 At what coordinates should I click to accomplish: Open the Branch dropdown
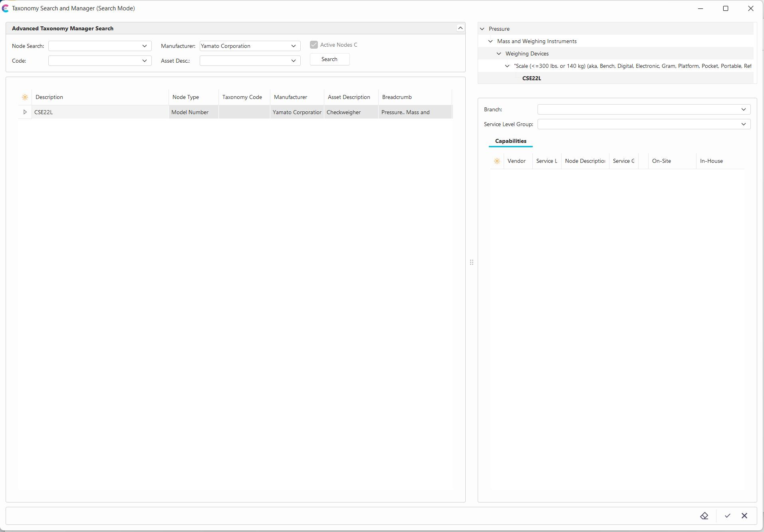pos(743,109)
